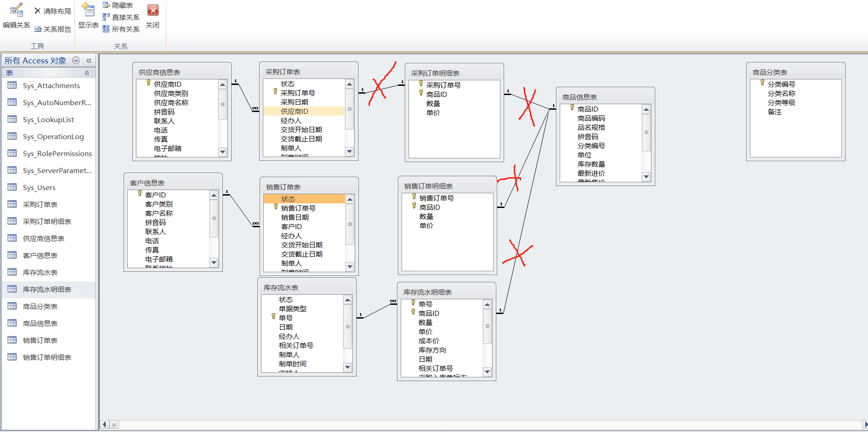
Task: Select the 单价 field in the 采购订单明细表 box
Action: click(x=433, y=112)
